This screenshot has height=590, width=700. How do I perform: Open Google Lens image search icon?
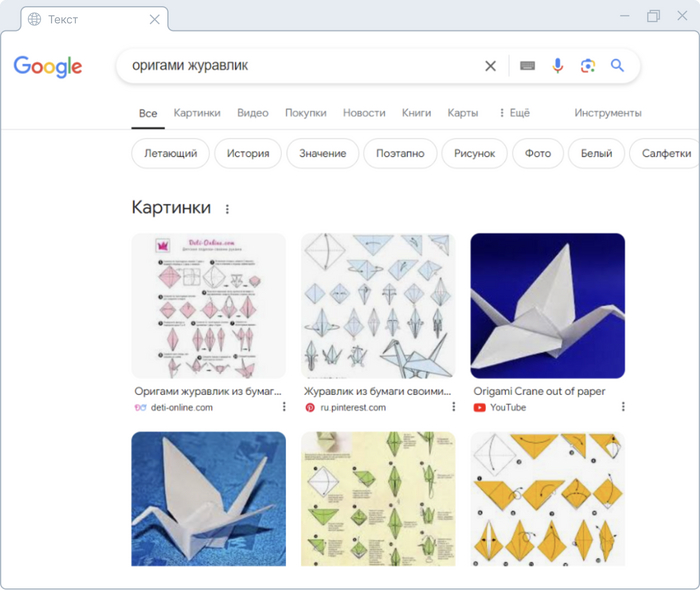(588, 66)
